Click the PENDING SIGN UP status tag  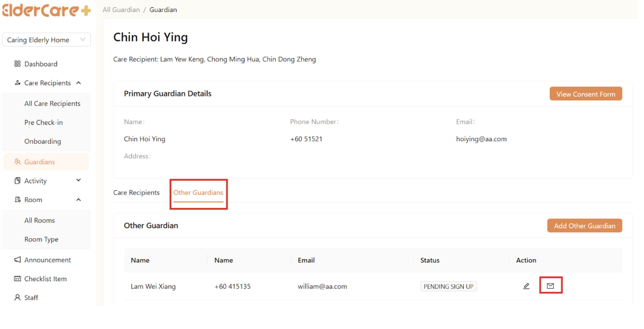click(x=448, y=286)
